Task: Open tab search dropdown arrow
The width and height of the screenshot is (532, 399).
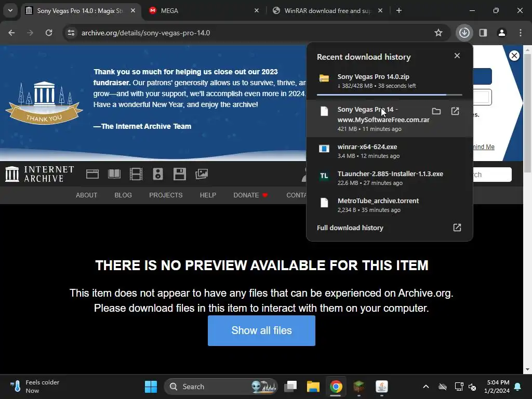Action: pos(10,10)
